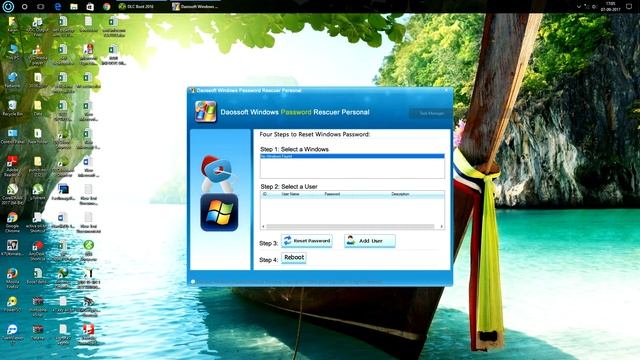Click the Windows flag tile in the left panel

[x=219, y=213]
